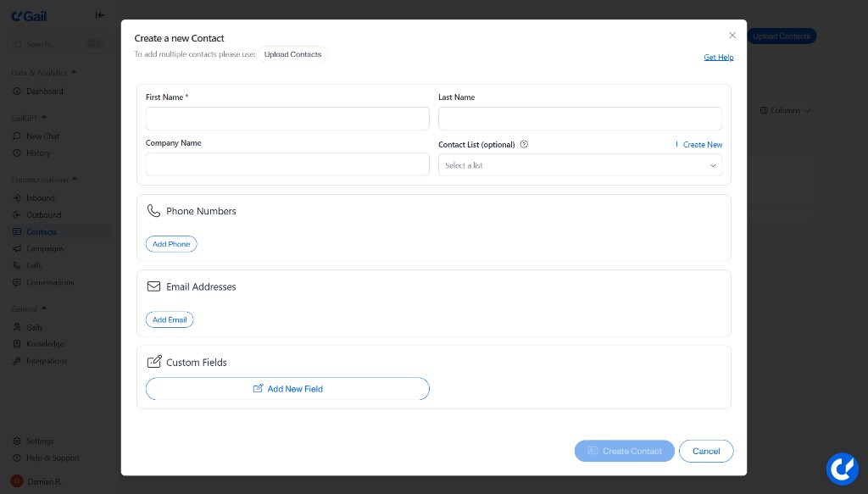
Task: Click inside the First Name field
Action: click(287, 119)
